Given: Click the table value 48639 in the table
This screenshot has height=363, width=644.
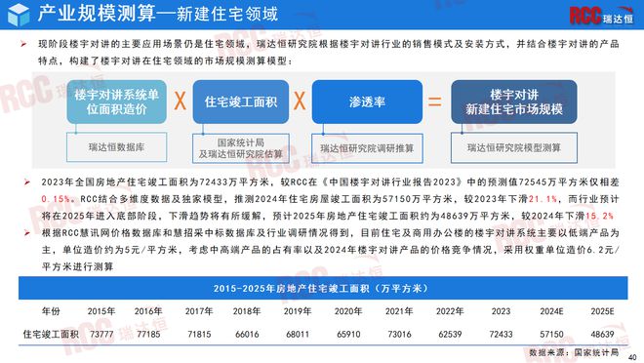Looking at the screenshot, I should (602, 335).
